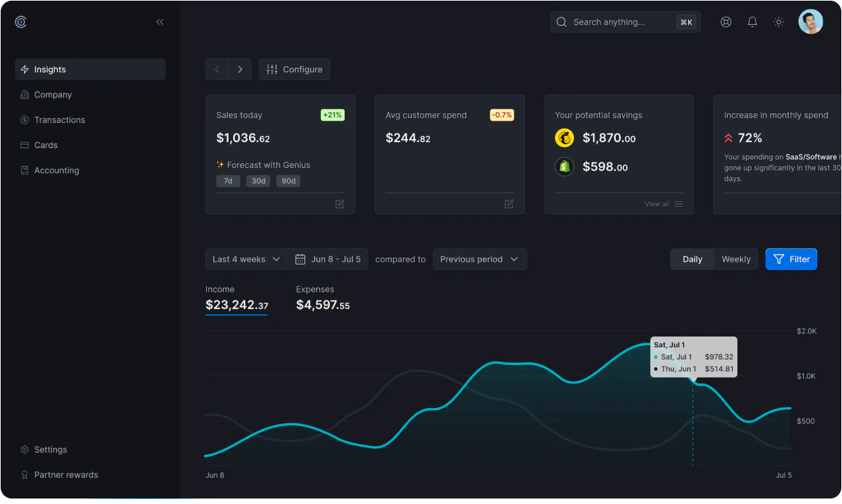Collapse the sidebar with double chevron icon
The image size is (842, 504).
160,22
